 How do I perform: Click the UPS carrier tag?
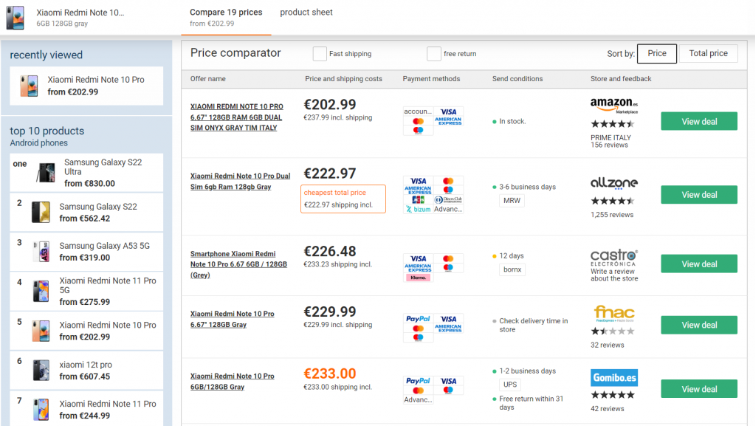tap(510, 385)
